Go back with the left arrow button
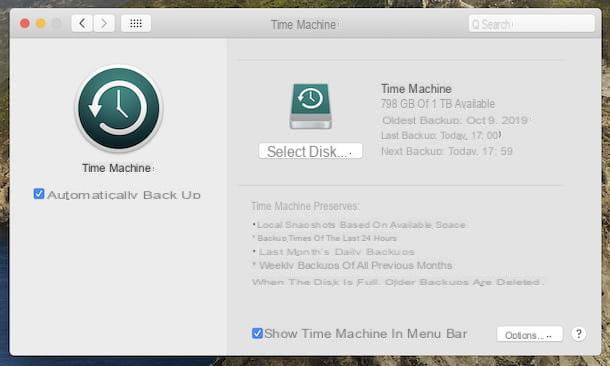Image resolution: width=610 pixels, height=366 pixels. (x=82, y=24)
